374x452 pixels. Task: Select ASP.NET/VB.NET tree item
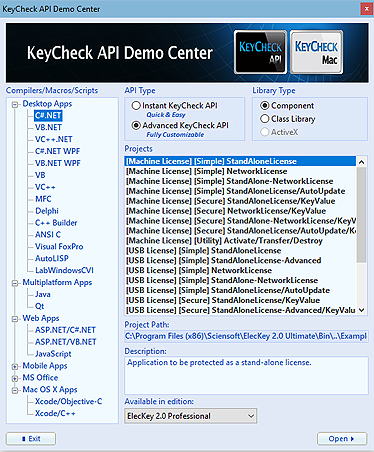click(x=66, y=342)
